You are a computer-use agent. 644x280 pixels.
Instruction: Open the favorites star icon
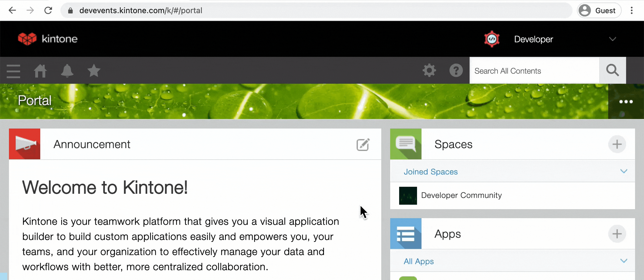(94, 71)
